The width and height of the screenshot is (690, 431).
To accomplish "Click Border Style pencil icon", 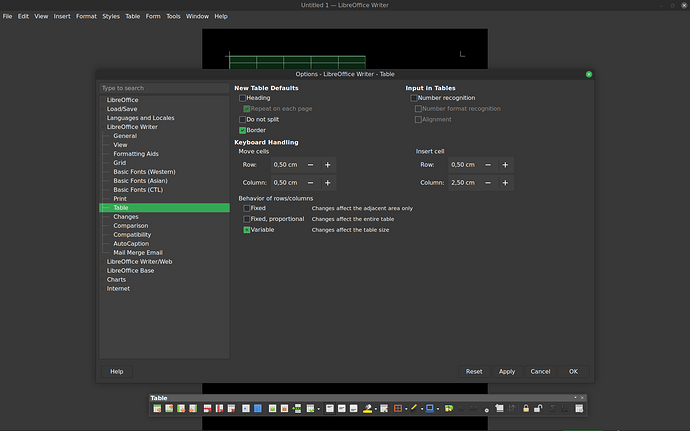I will [x=414, y=409].
